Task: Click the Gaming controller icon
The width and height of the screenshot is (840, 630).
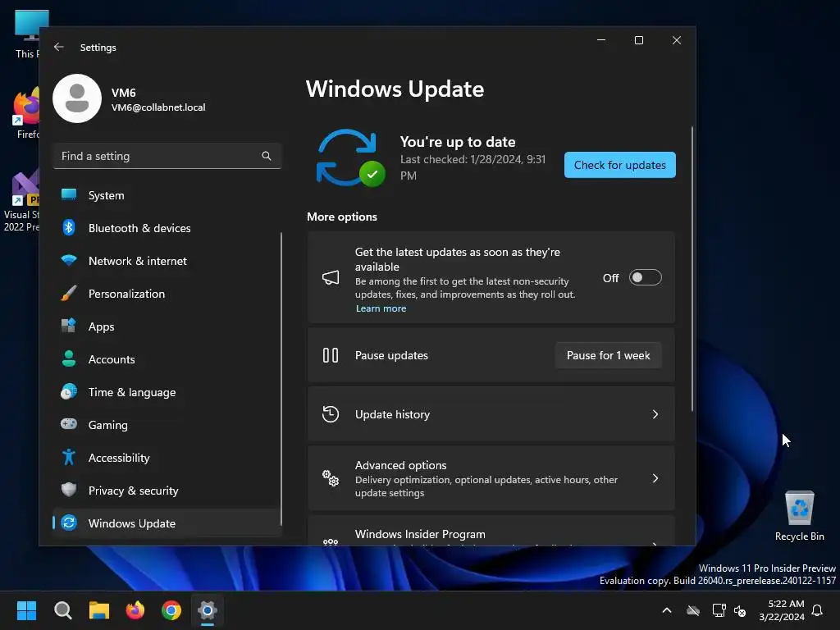Action: point(69,424)
